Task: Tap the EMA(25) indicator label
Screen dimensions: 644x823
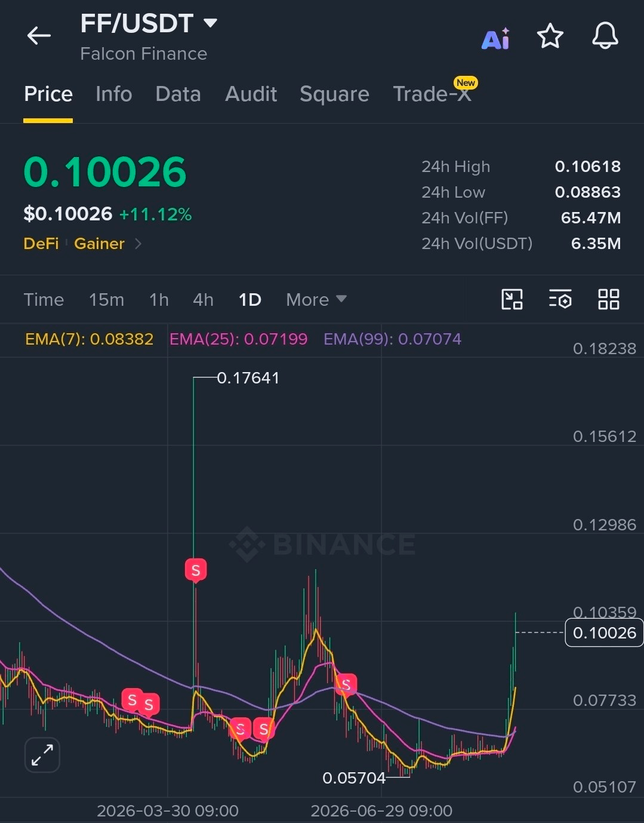Action: [x=238, y=339]
